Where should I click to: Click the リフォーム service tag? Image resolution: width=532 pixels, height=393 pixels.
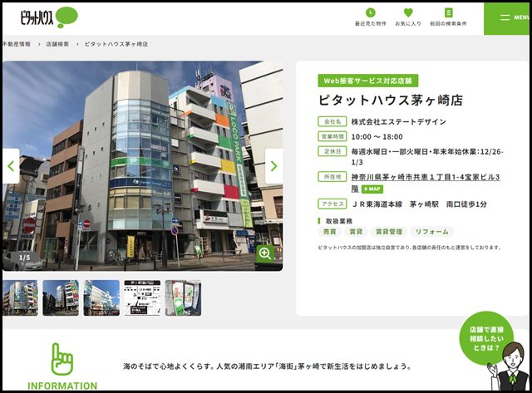pos(432,232)
